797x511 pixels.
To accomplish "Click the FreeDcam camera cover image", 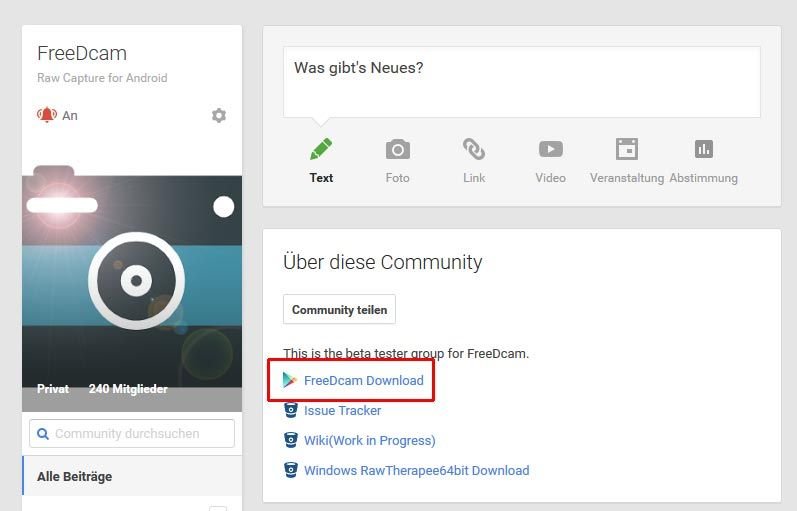I will (x=132, y=287).
